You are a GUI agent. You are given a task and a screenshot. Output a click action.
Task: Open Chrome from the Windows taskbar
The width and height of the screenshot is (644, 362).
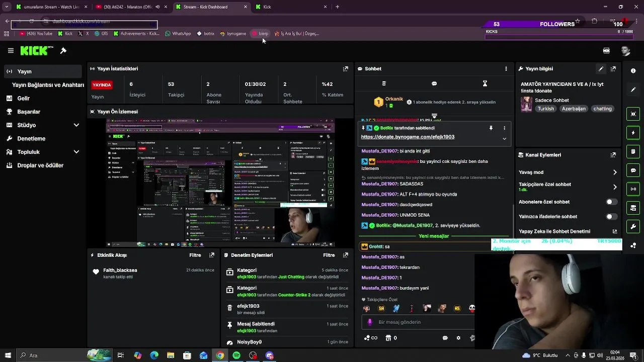220,355
